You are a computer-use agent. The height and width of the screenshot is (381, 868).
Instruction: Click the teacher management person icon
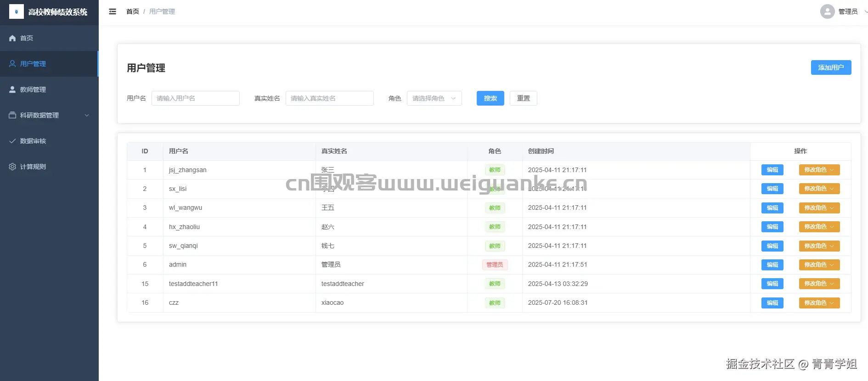[x=12, y=90]
